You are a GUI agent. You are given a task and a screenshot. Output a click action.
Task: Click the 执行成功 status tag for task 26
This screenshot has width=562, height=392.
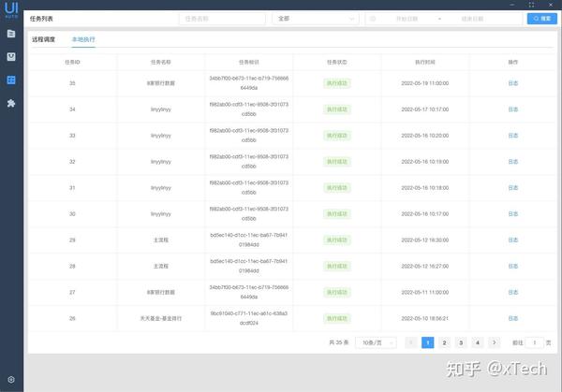coord(337,318)
